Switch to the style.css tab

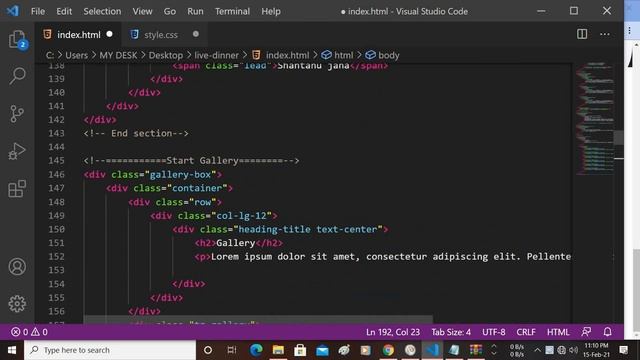[x=164, y=35]
